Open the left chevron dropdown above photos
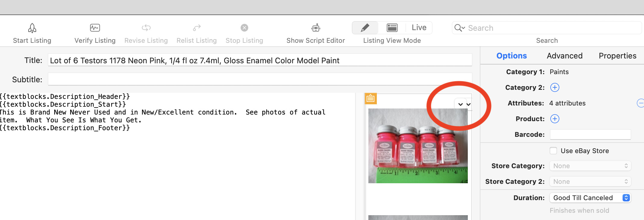This screenshot has width=644, height=220. pos(460,104)
